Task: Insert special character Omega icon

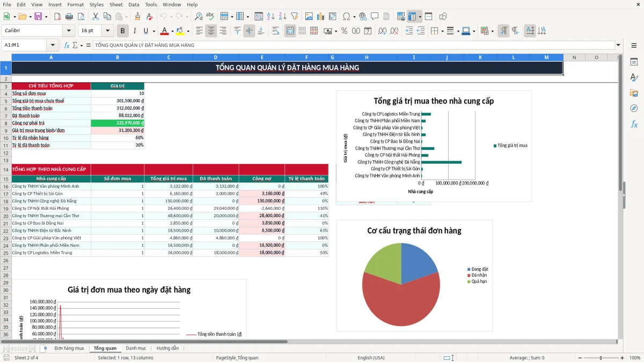Action: click(x=346, y=17)
